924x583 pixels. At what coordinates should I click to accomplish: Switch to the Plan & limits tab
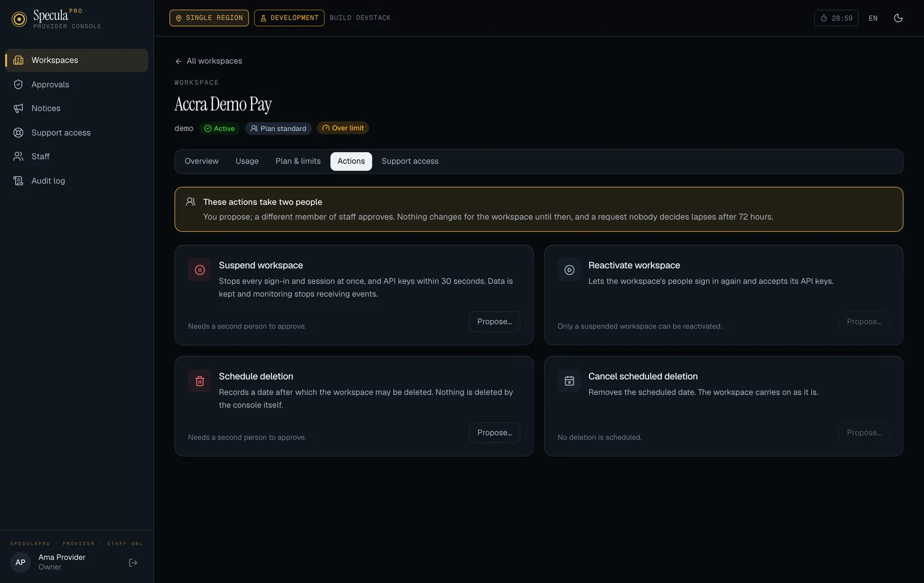[298, 161]
